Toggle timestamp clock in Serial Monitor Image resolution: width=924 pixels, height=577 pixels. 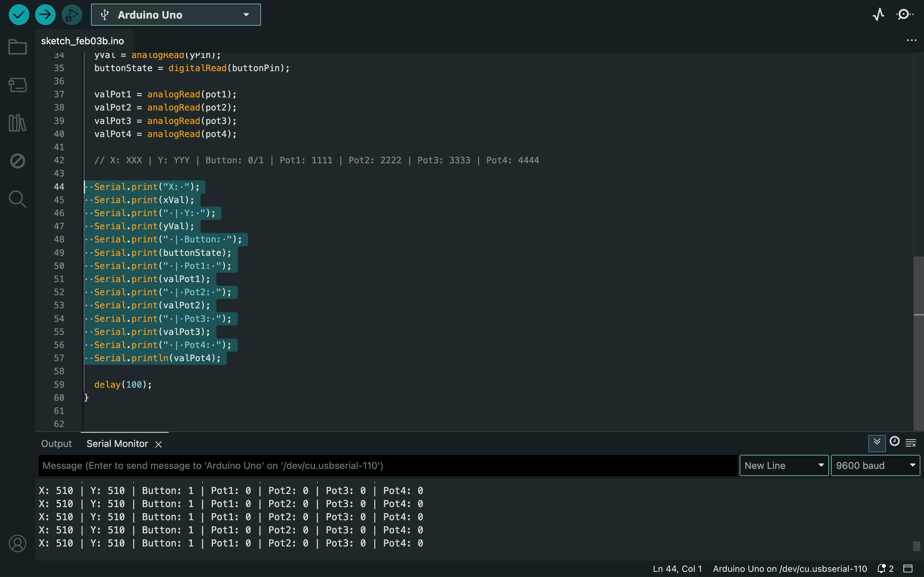[894, 442]
